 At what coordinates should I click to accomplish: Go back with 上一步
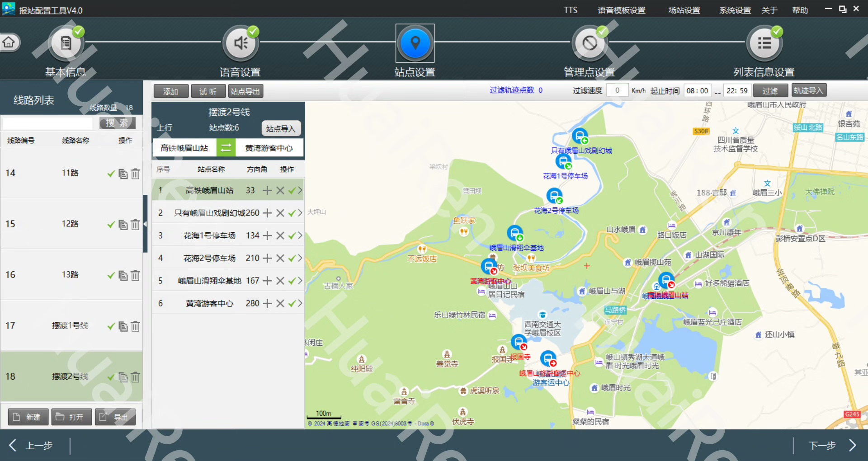tap(32, 446)
